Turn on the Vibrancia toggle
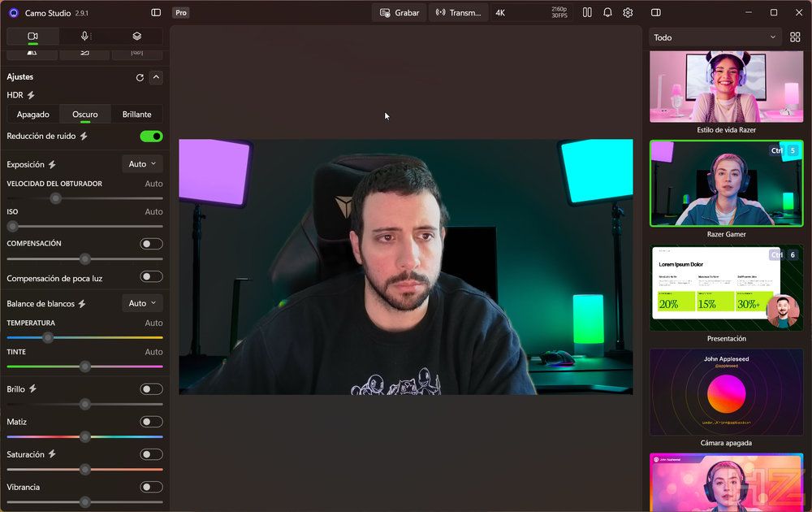 (151, 487)
